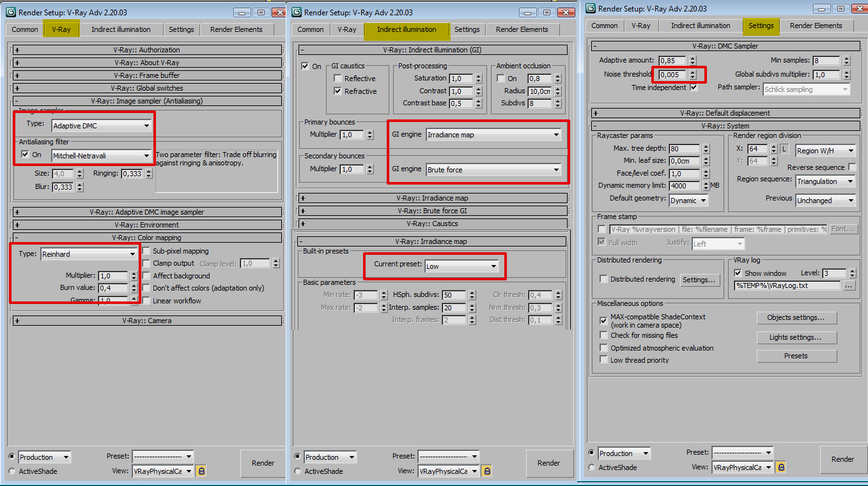This screenshot has width=868, height=486.
Task: Adjust Max. tree depth spinner arrows
Action: click(x=706, y=149)
